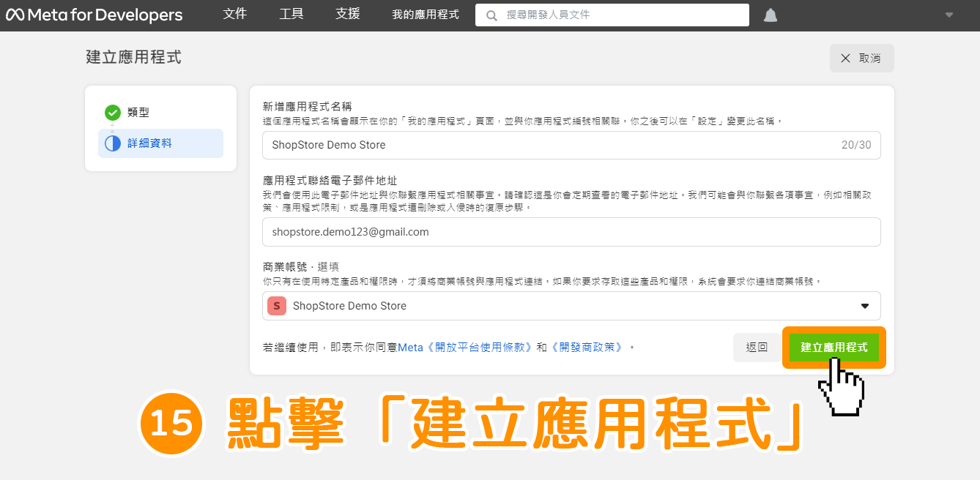Open the 開發商政策 link
This screenshot has width=980, height=480.
coord(588,348)
